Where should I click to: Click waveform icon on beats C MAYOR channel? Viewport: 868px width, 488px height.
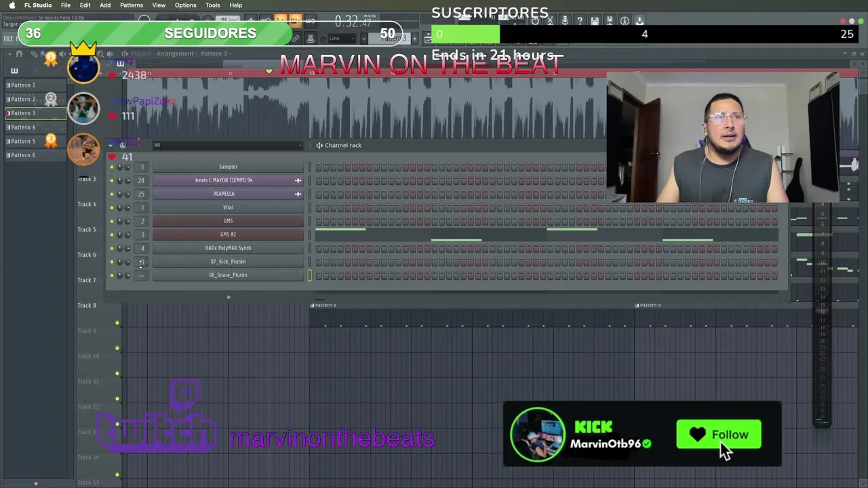pos(298,180)
